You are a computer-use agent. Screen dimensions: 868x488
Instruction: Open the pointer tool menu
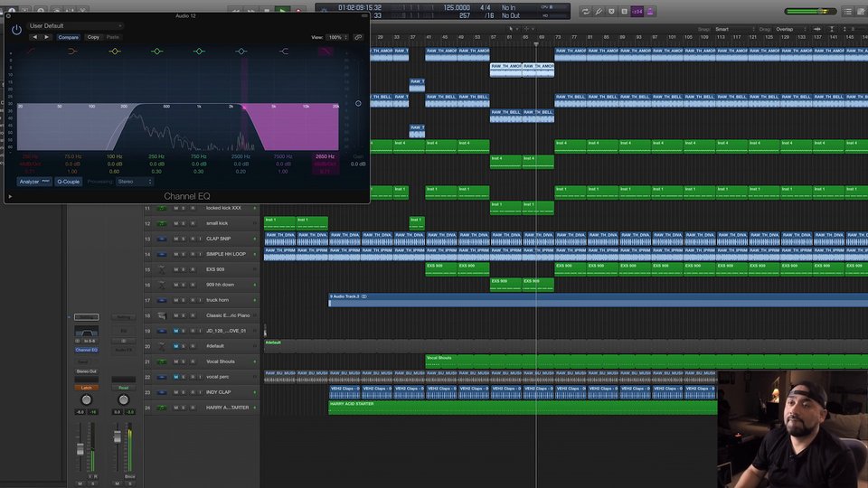pyautogui.click(x=513, y=29)
